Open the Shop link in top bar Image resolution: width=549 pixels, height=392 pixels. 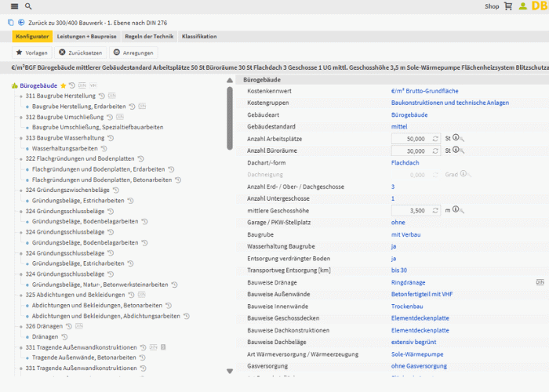coord(492,6)
